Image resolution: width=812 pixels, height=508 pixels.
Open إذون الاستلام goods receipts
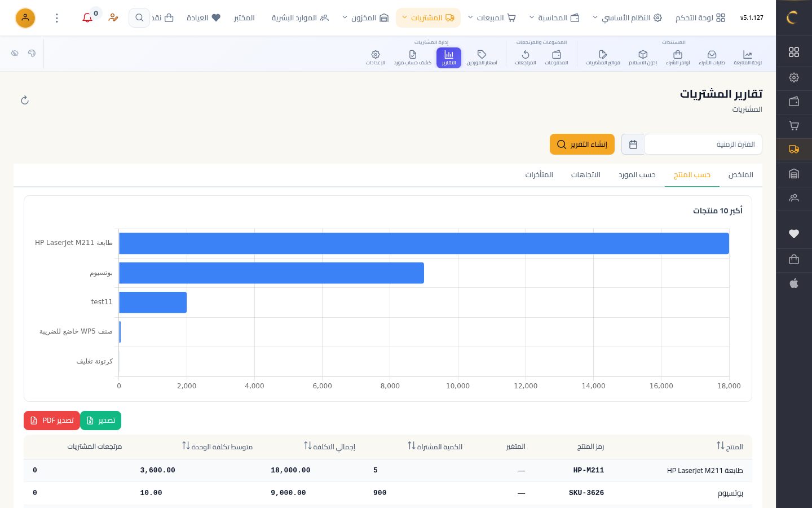pos(643,58)
